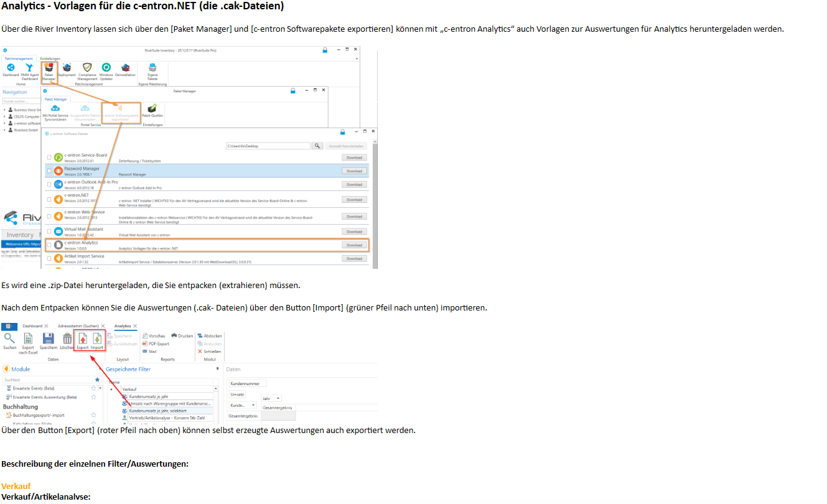Open the Jahr field dropdown arrow
This screenshot has width=827, height=504.
point(278,398)
